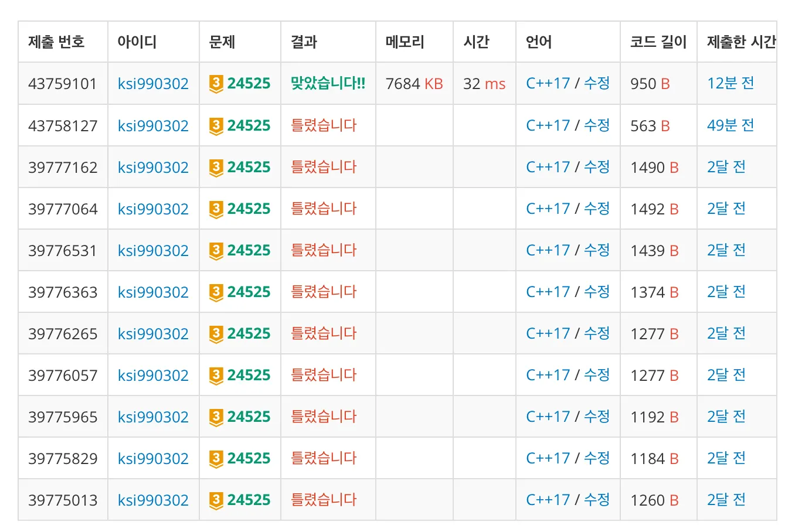Open problem 24525 in row 39776363
The height and width of the screenshot is (532, 795).
[249, 292]
